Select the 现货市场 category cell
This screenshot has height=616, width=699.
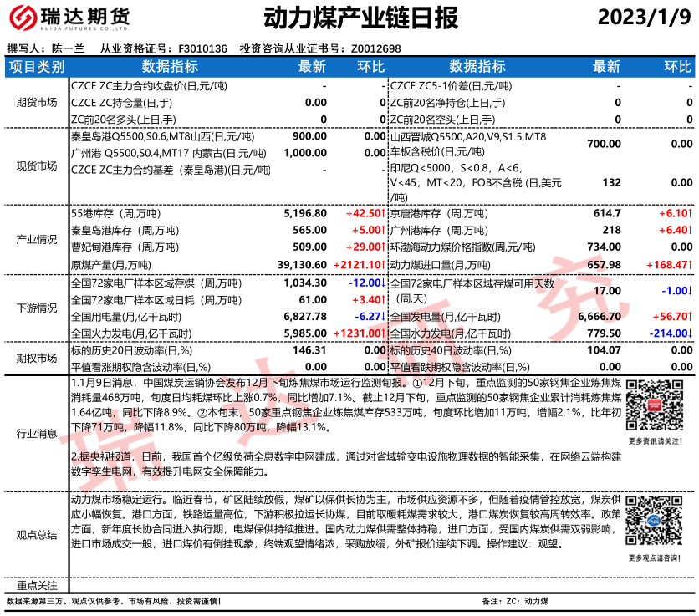37,166
